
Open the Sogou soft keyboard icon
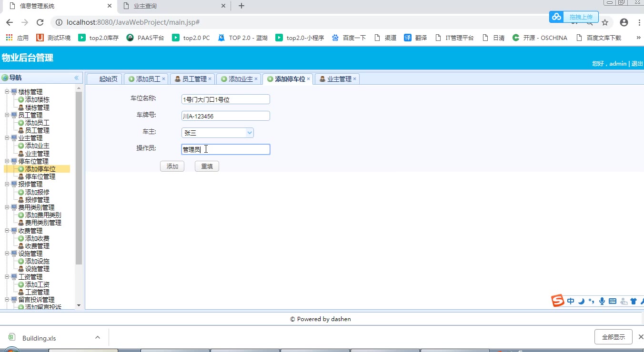tap(613, 301)
